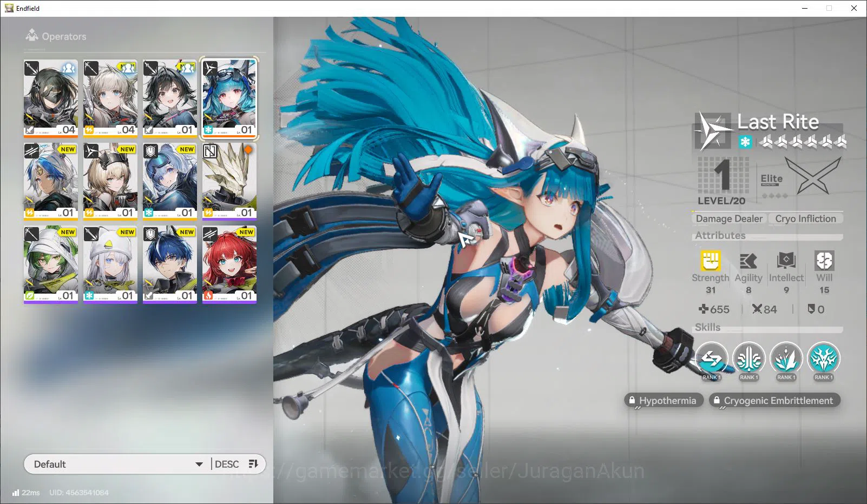Click the first skill icon Rank 1

tap(711, 359)
